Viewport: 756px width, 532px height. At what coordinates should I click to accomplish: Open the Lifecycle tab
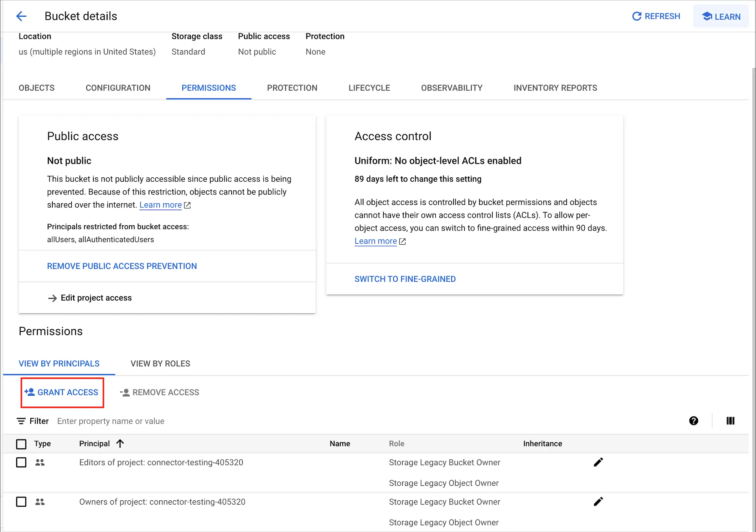coord(369,88)
